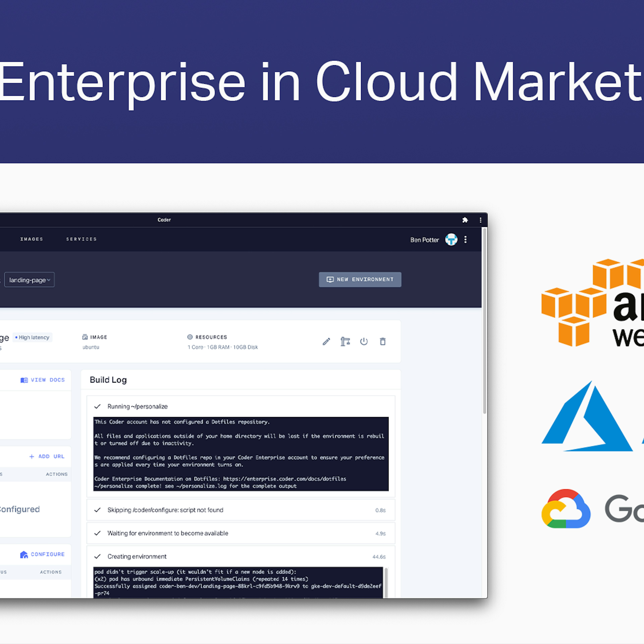
Task: Open the landing-page dropdown
Action: 29,280
